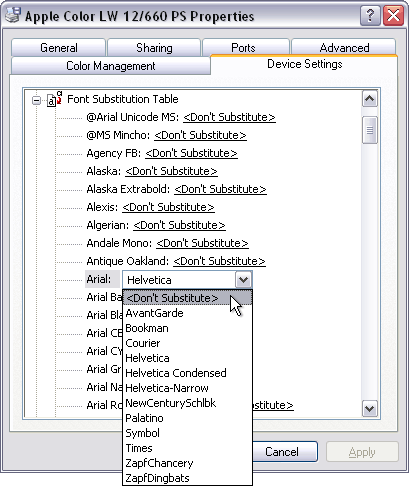Click Alaska: Don't Substitute link
The width and height of the screenshot is (409, 486).
click(x=171, y=171)
